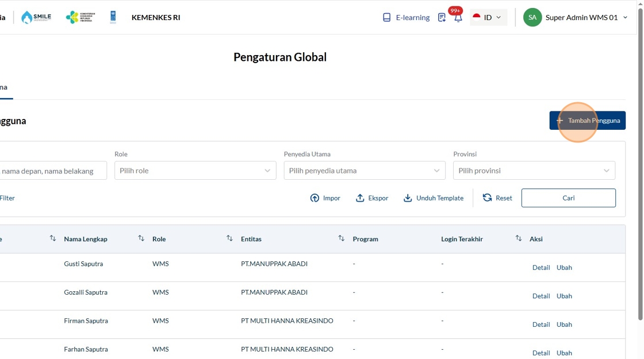
Task: Click PT MULTI HANNA KREASINDO in Firman's row
Action: coord(287,321)
